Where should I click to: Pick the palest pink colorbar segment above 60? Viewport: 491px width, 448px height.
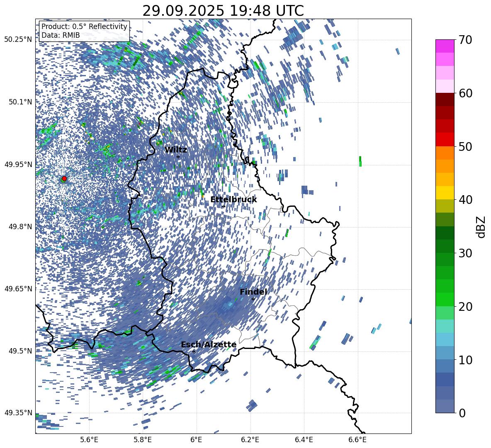tap(445, 86)
